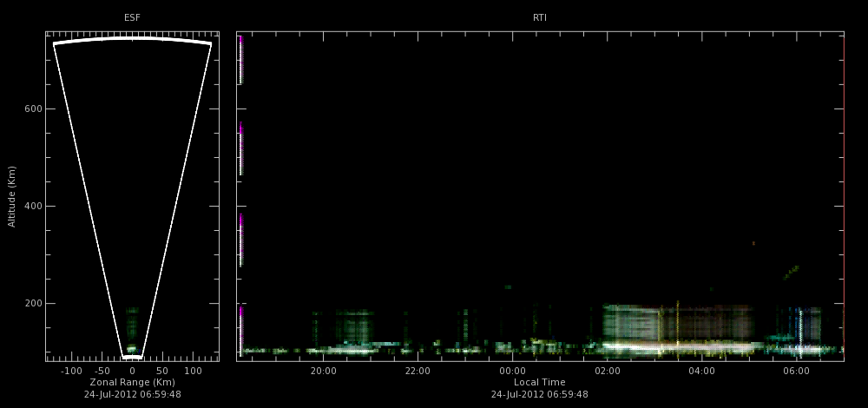868x408 pixels.
Task: Click the 02:00 local time tick label
Action: tap(608, 371)
